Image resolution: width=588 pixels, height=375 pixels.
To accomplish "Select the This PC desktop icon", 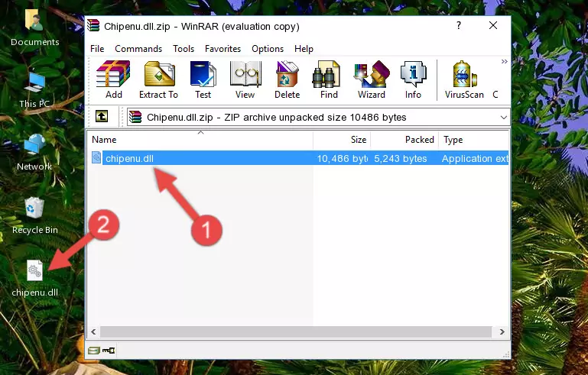I will pos(34,90).
